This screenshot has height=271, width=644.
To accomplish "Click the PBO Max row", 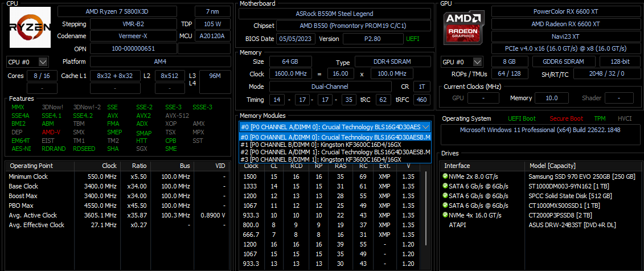I will pos(117,206).
